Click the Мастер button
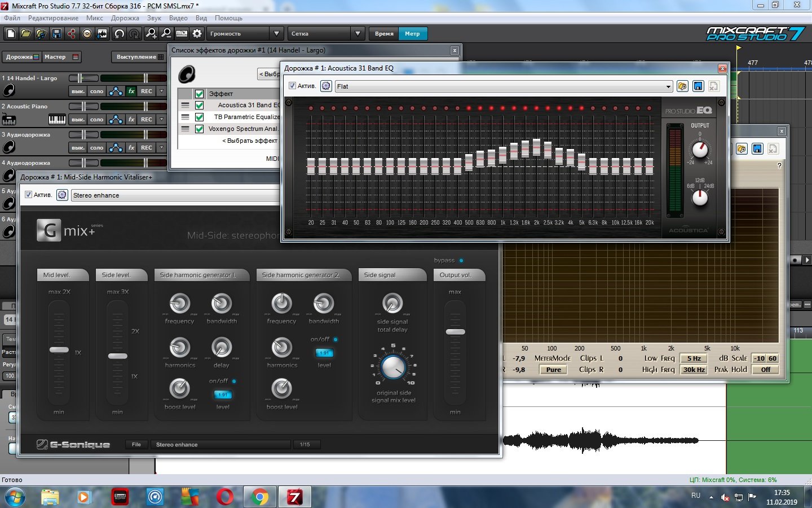The image size is (812, 508). coord(62,57)
